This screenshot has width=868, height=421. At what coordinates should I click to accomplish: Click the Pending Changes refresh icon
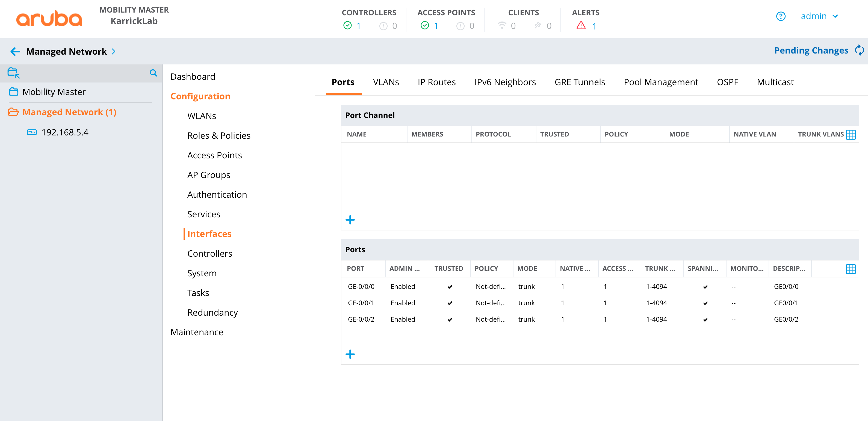pyautogui.click(x=859, y=51)
